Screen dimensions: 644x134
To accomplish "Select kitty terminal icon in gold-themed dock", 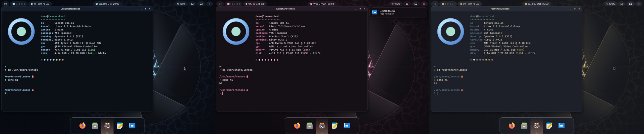I will 537,126.
